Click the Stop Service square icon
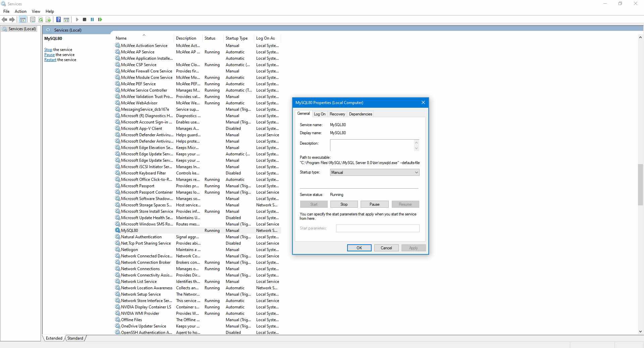This screenshot has width=644, height=348. tap(85, 19)
